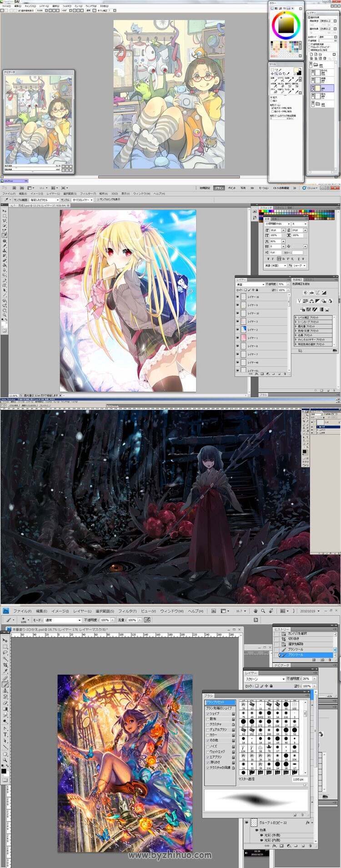Click CS Live button in CS5 window
The width and height of the screenshot is (341, 868).
click(311, 188)
